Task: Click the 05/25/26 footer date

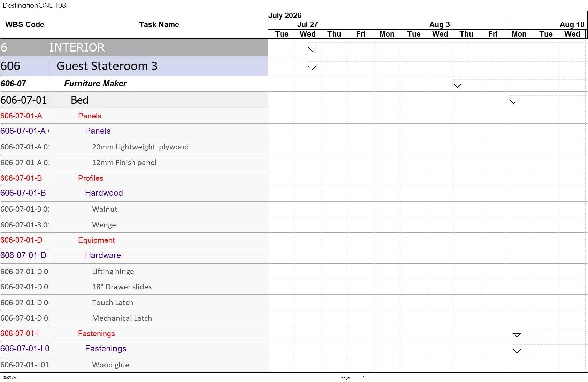Action: 10,377
